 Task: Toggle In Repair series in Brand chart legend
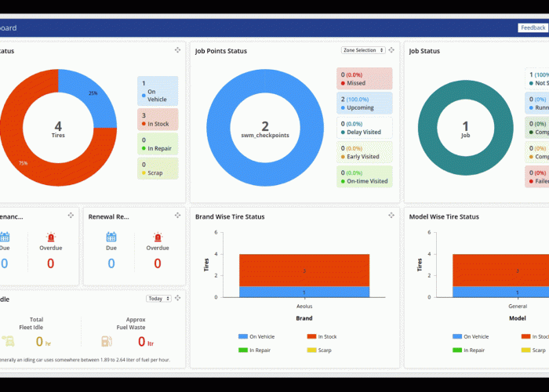point(260,350)
